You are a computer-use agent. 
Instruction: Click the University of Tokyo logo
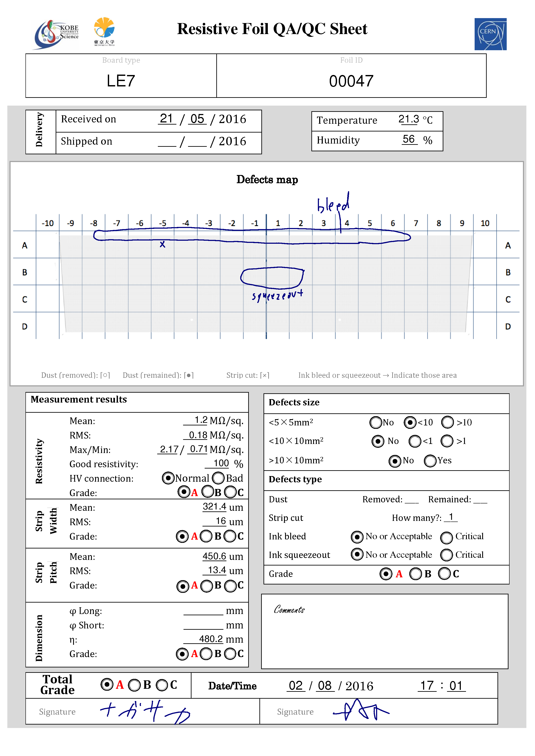coord(104,31)
